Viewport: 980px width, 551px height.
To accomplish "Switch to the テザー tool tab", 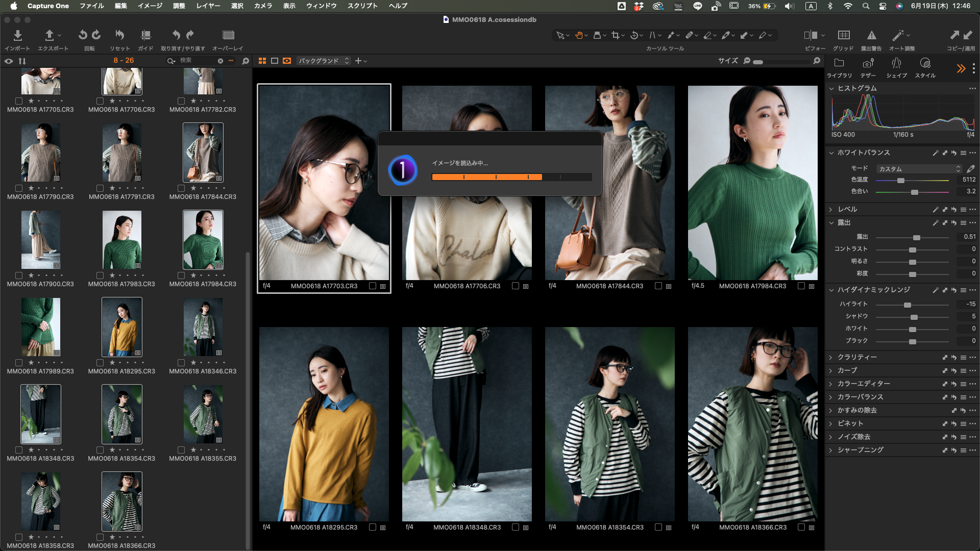I will (x=868, y=67).
